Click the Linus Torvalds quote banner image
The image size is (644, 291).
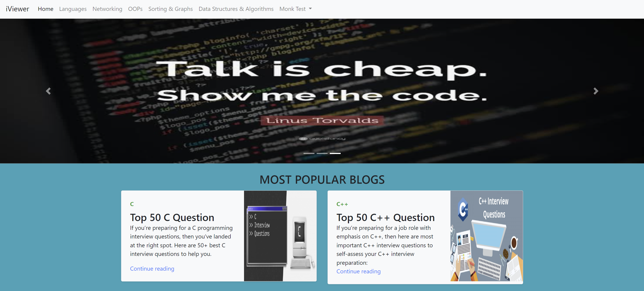point(322,91)
